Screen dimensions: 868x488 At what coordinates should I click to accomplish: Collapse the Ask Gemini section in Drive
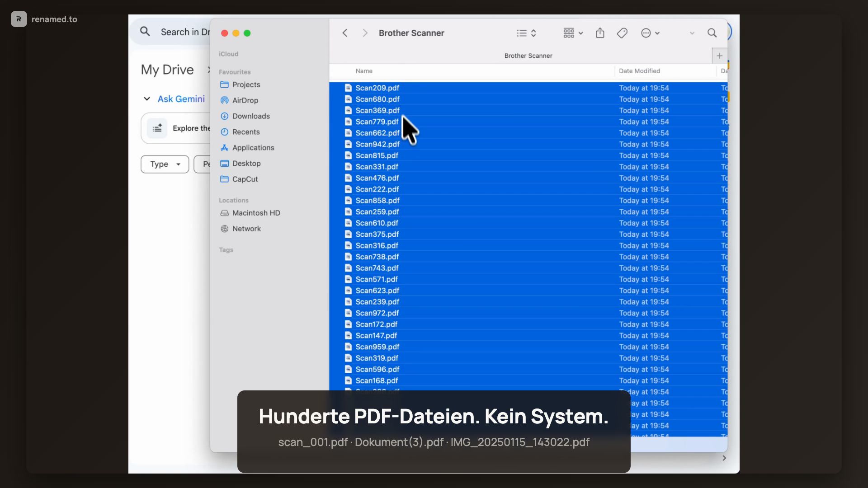tap(146, 99)
